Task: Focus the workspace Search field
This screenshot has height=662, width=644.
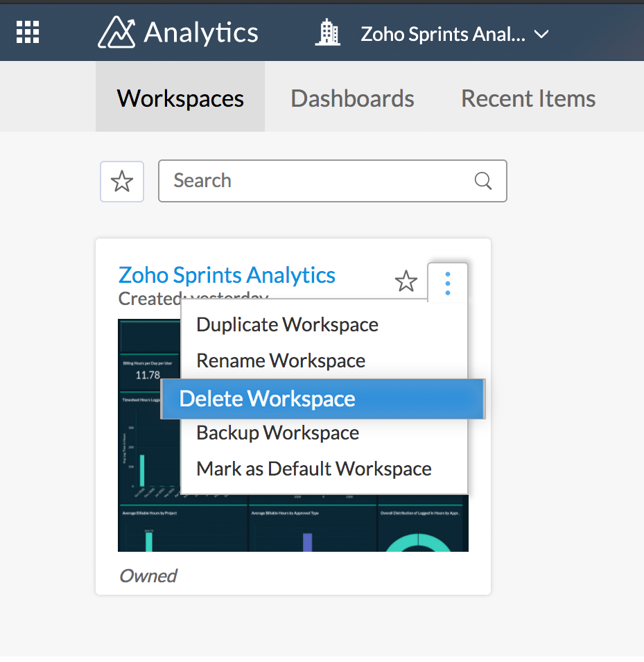Action: 332,181
